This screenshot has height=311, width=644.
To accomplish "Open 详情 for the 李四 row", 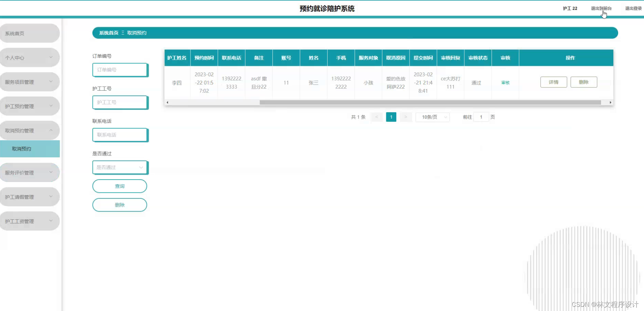I will pos(554,82).
